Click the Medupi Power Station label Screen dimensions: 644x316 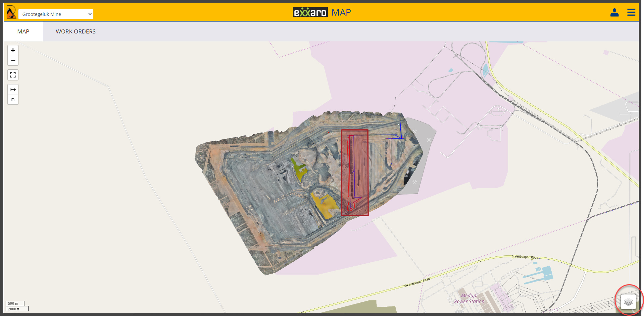[x=469, y=298]
